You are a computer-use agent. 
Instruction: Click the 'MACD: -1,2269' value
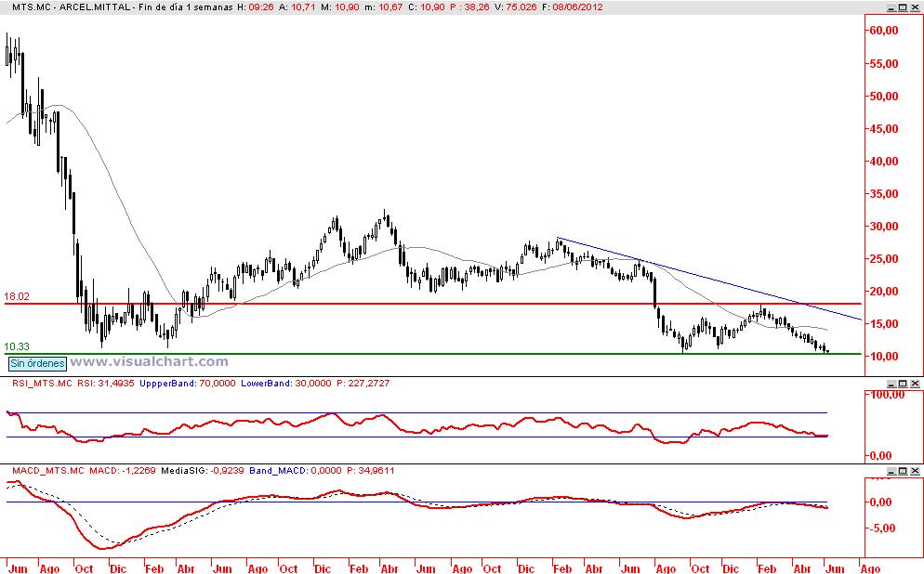123,471
